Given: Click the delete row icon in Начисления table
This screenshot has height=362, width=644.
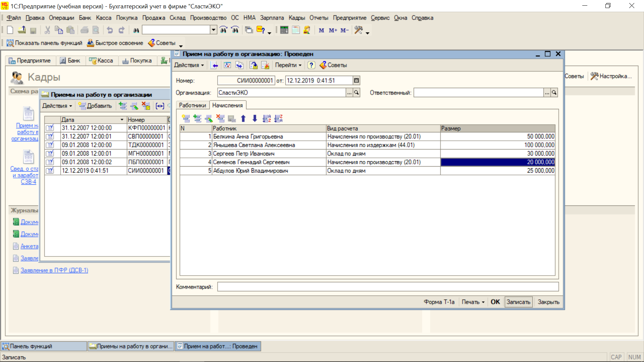Looking at the screenshot, I should (x=220, y=118).
